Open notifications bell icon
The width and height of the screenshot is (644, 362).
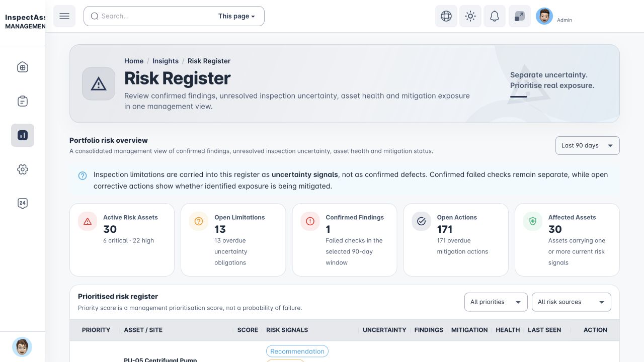click(x=495, y=16)
